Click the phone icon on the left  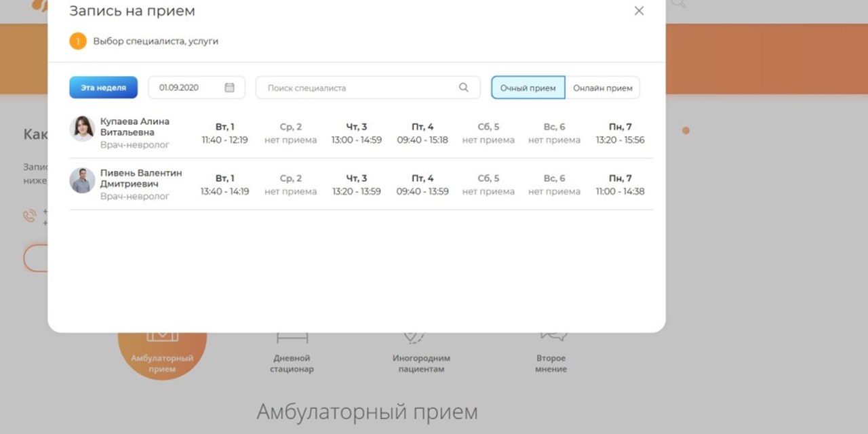pos(28,216)
